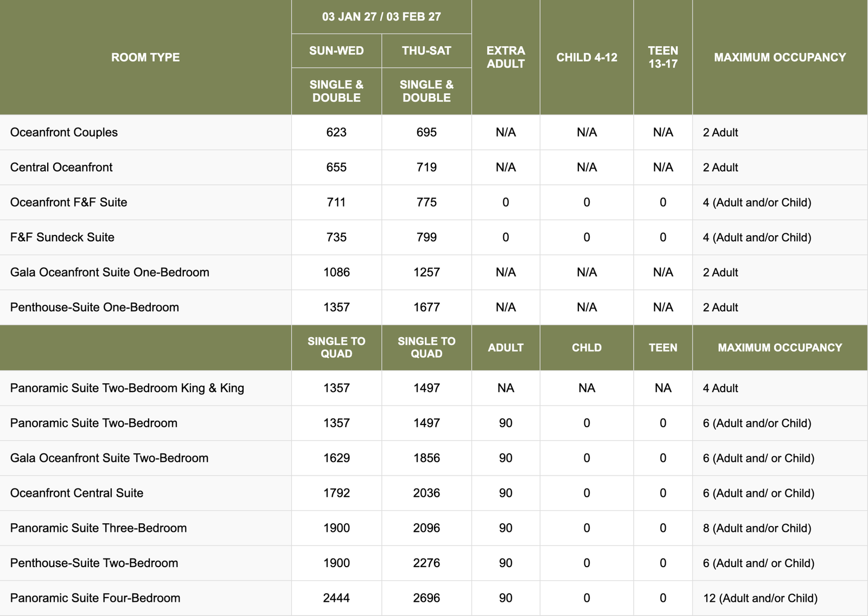Select Panoramic Suite Four-Bedroom rate 2444
868x616 pixels.
click(x=336, y=598)
